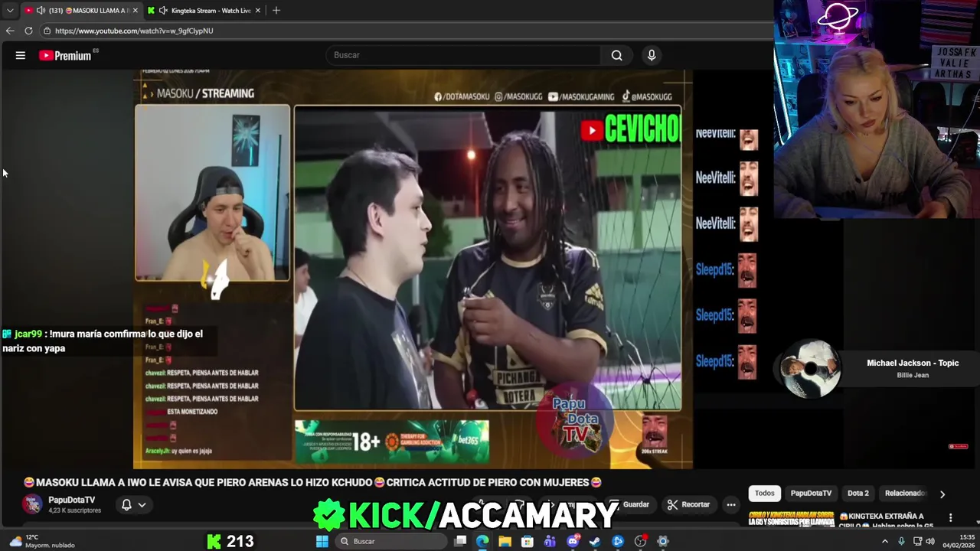Reload the page with refresh icon
The height and width of the screenshot is (551, 980).
pyautogui.click(x=28, y=31)
